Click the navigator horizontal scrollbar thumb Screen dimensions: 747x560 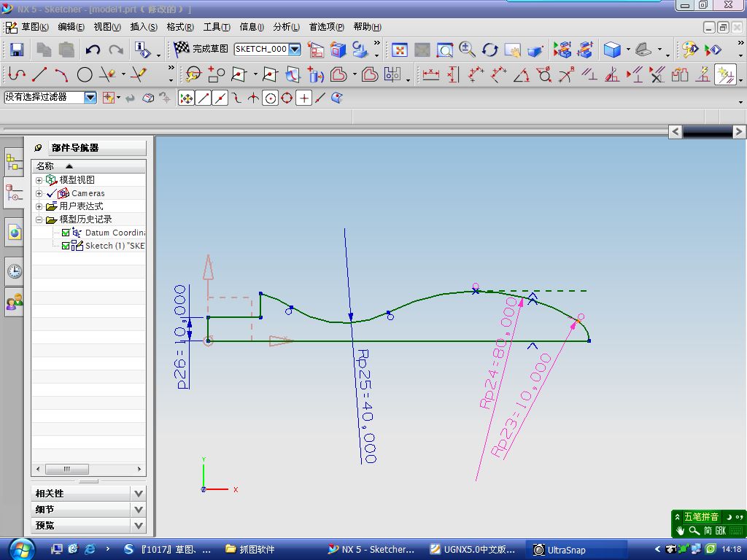coord(66,469)
